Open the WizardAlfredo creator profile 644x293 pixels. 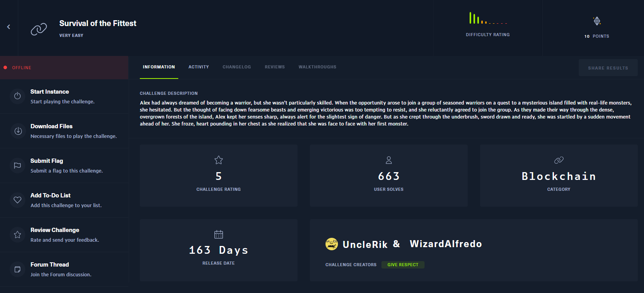446,244
